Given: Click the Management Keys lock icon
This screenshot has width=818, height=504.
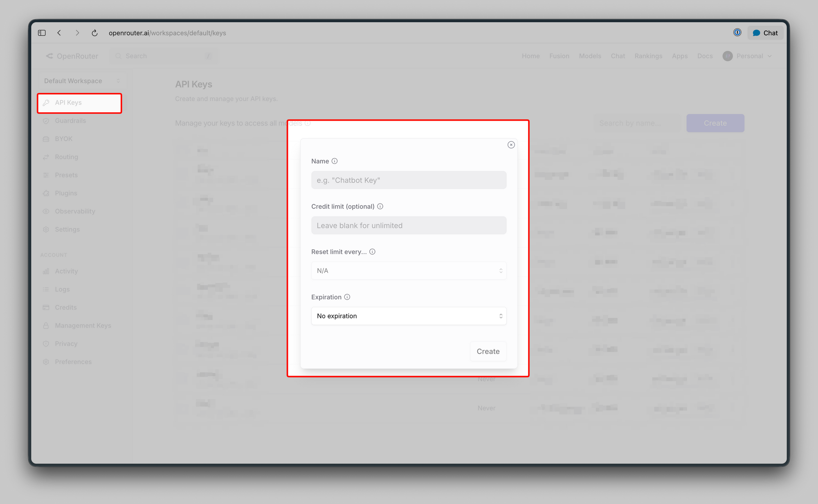Looking at the screenshot, I should 46,326.
